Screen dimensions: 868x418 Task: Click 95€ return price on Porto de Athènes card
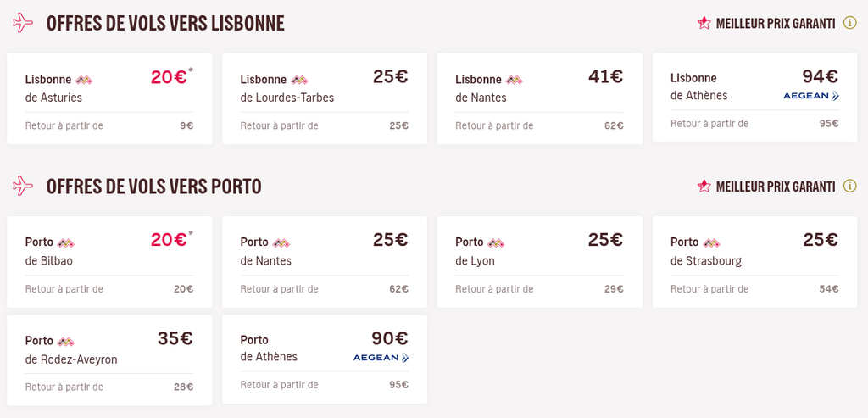[x=398, y=385]
